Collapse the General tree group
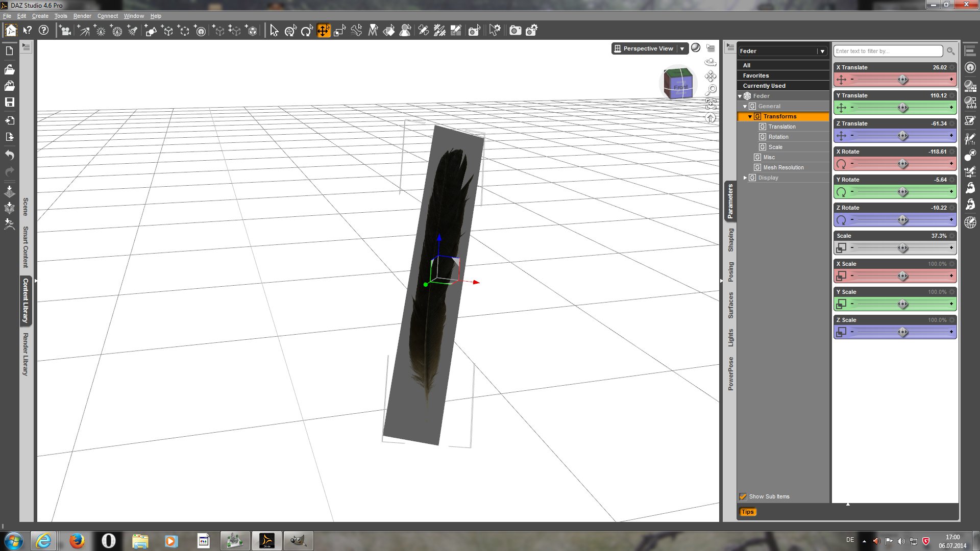The height and width of the screenshot is (551, 980). (745, 106)
